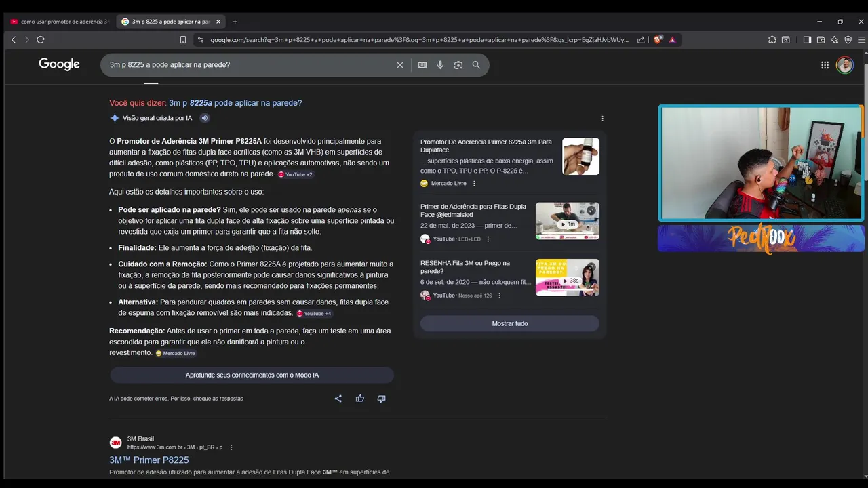This screenshot has width=868, height=488.
Task: Open the Google apps grid
Action: click(x=825, y=65)
